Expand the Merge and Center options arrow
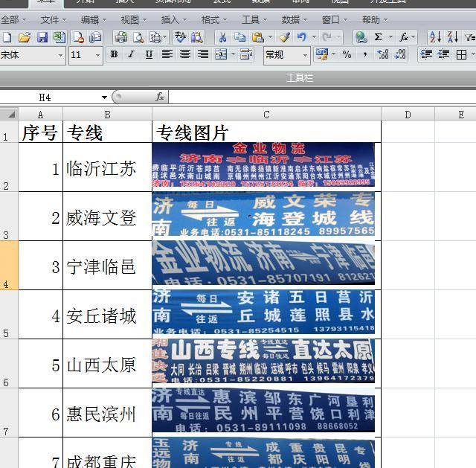The width and height of the screenshot is (476, 468). click(x=233, y=54)
